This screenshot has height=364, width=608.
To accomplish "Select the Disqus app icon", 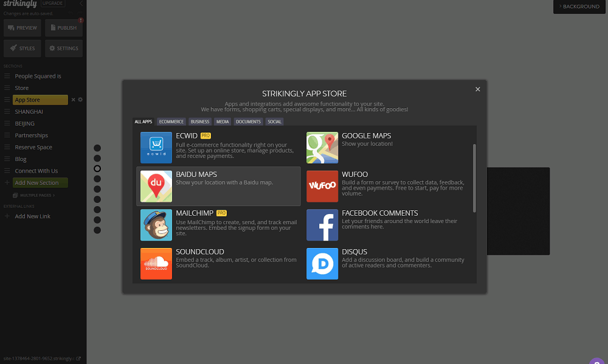I will (x=322, y=264).
